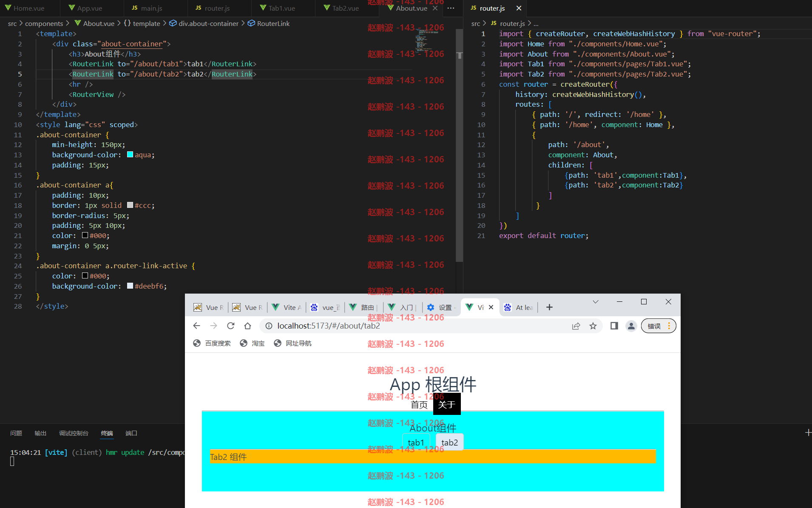The width and height of the screenshot is (812, 508).
Task: Expand the template breadcrumb segment
Action: (142, 23)
